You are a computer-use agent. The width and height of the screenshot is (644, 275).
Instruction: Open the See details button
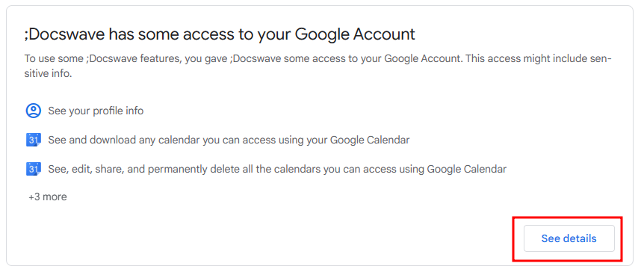coord(569,238)
